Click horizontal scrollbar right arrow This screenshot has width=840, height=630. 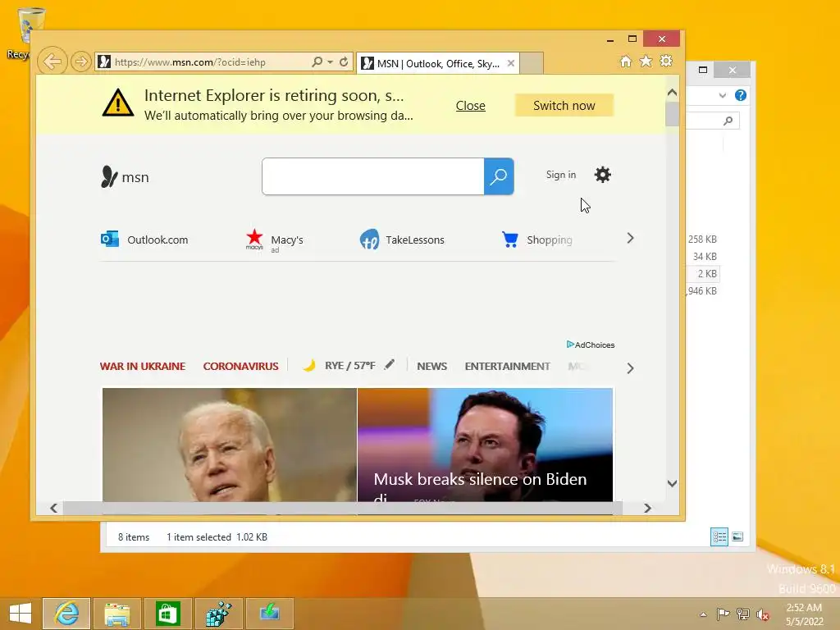pos(647,508)
